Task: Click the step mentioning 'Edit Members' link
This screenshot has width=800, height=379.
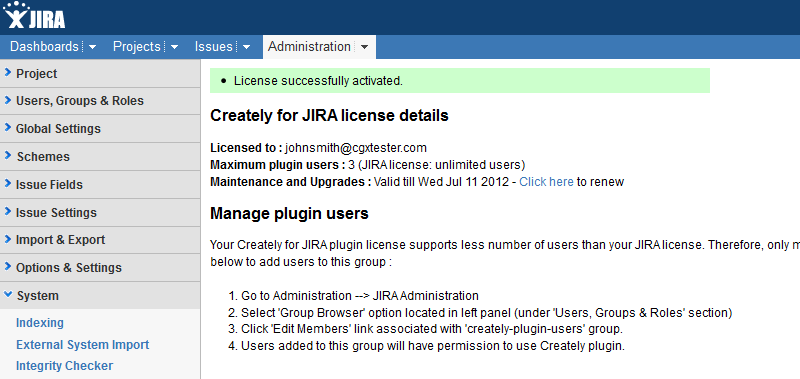Action: pos(432,329)
